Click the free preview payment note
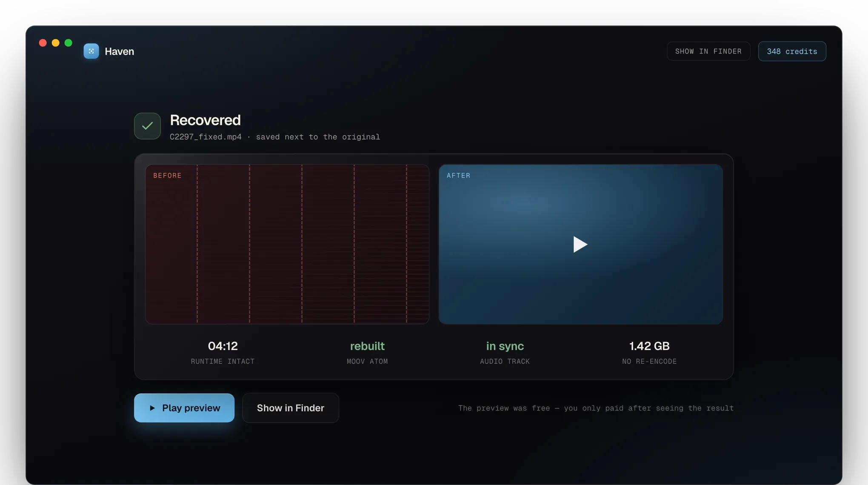This screenshot has width=868, height=485. [596, 408]
